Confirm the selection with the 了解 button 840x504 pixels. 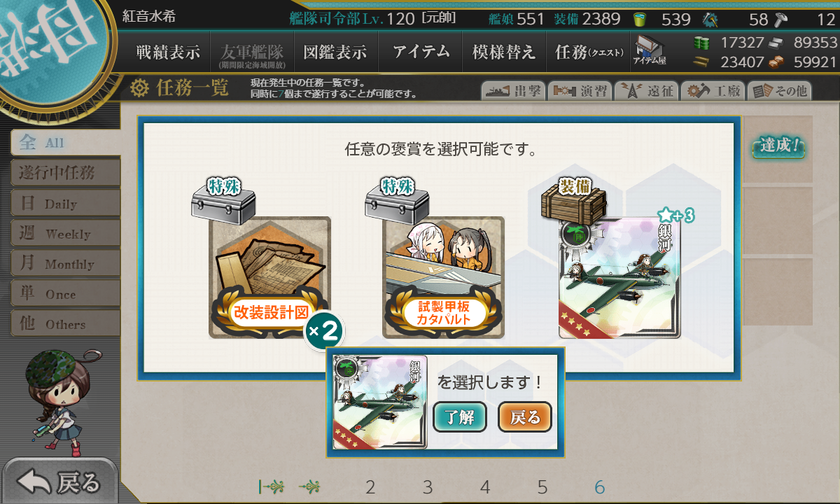(460, 417)
